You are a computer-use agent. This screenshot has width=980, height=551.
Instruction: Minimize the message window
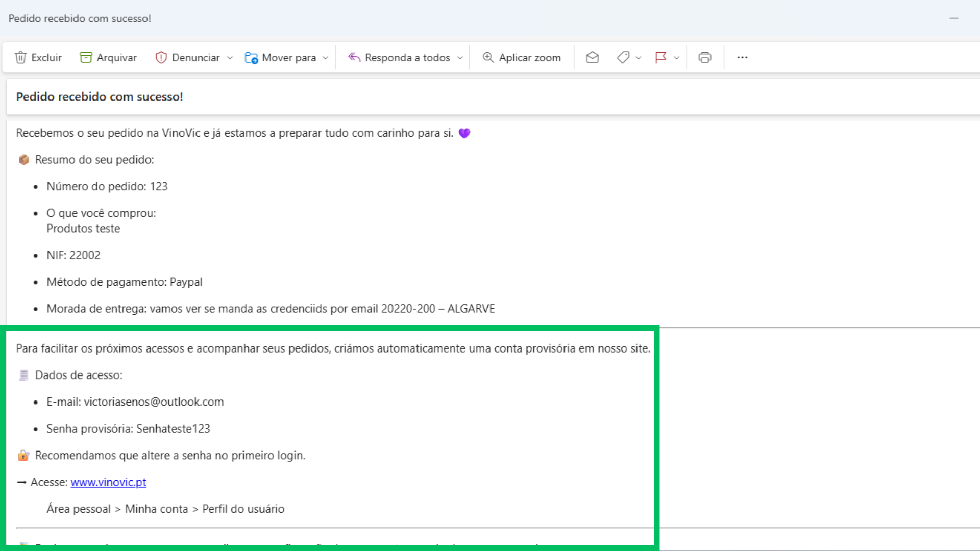point(953,18)
